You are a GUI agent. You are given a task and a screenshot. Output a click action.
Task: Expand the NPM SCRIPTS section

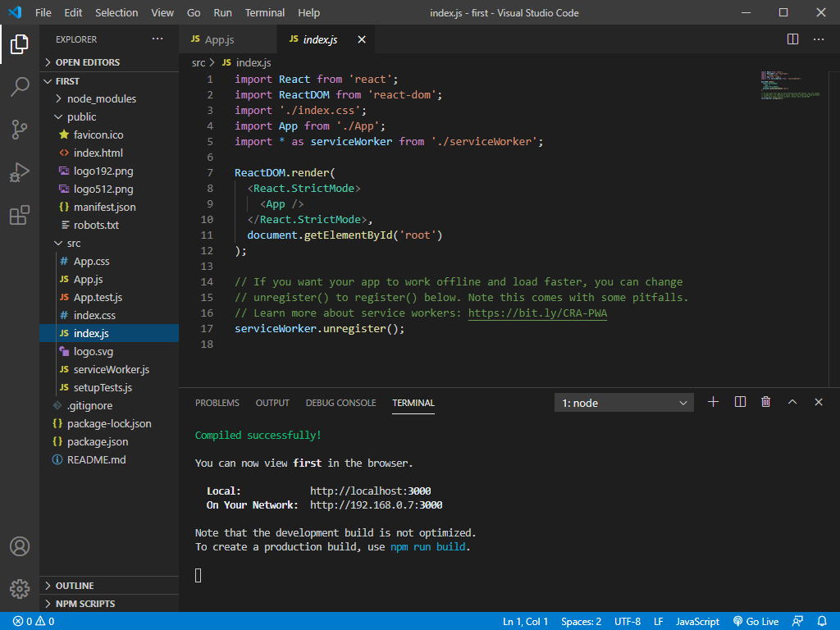click(x=109, y=604)
